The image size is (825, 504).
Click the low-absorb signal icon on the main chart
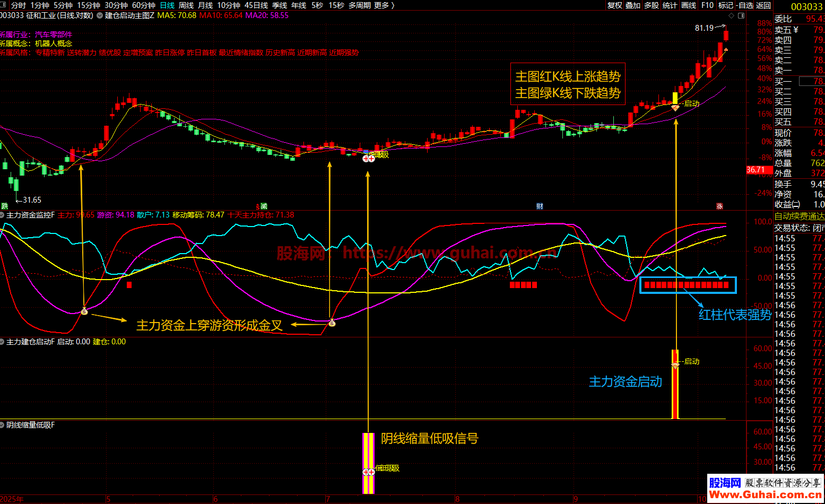tap(368, 158)
